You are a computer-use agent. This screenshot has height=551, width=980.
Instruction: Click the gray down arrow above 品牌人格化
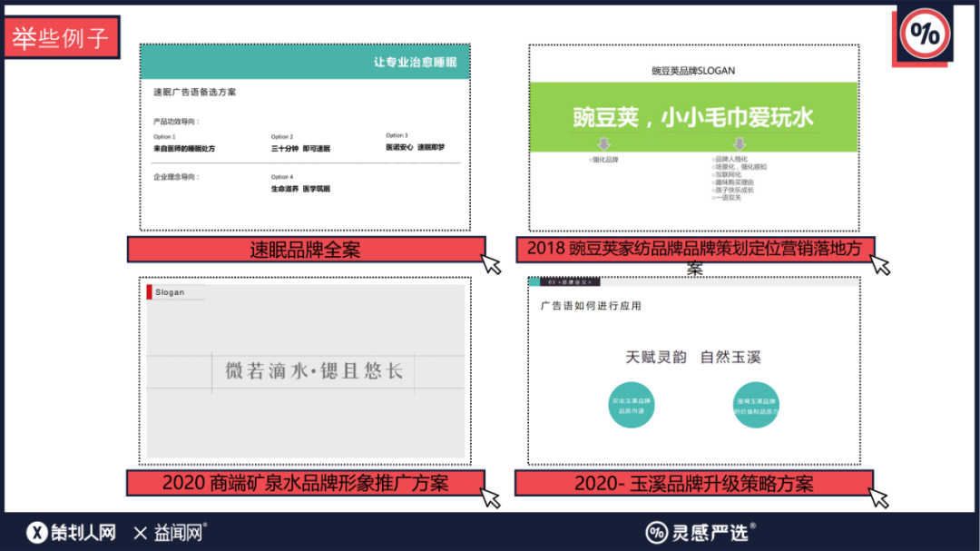pyautogui.click(x=740, y=144)
